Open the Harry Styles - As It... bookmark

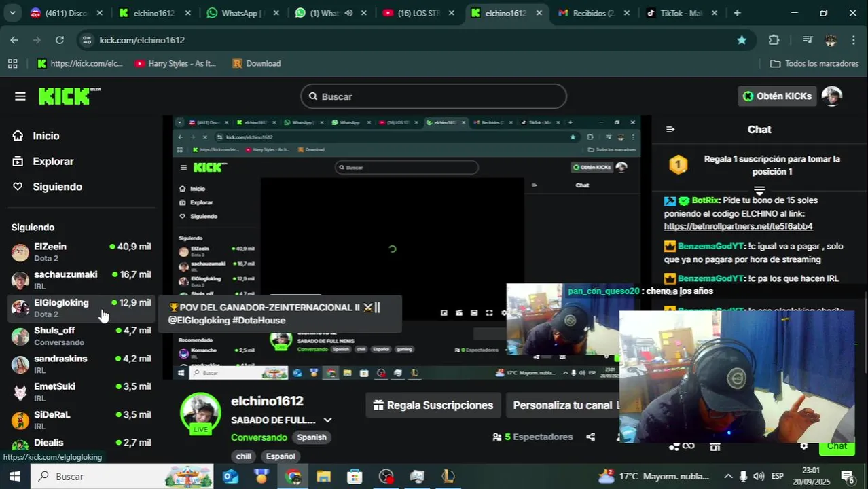175,63
